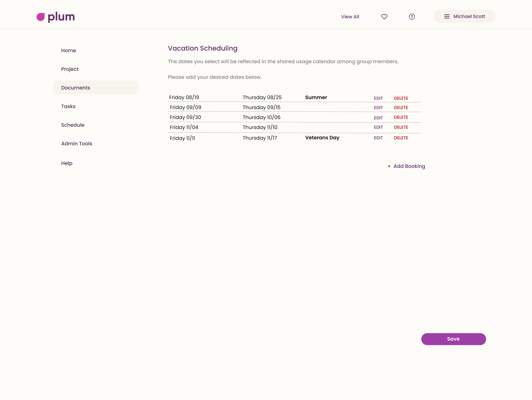Image resolution: width=532 pixels, height=400 pixels.
Task: Open Project in the sidebar
Action: 70,69
